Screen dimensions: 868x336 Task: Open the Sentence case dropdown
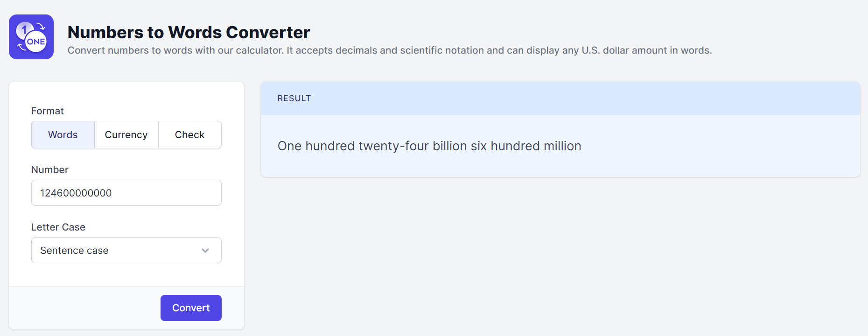coord(126,251)
